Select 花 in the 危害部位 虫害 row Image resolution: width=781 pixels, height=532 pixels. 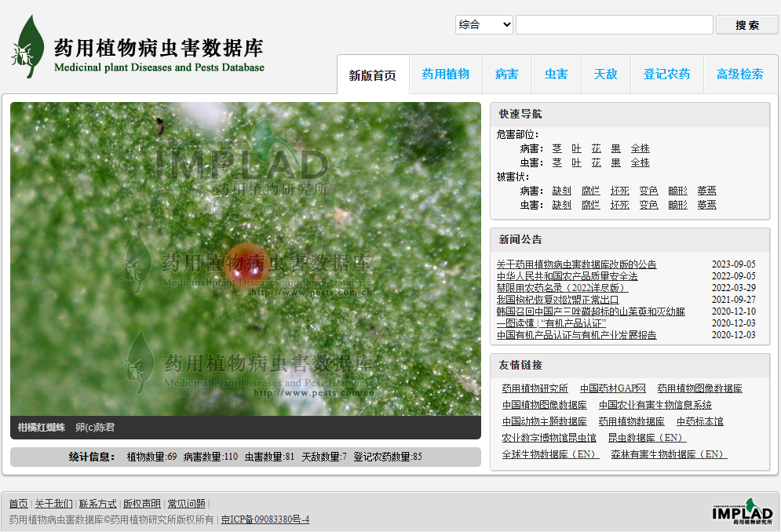597,162
